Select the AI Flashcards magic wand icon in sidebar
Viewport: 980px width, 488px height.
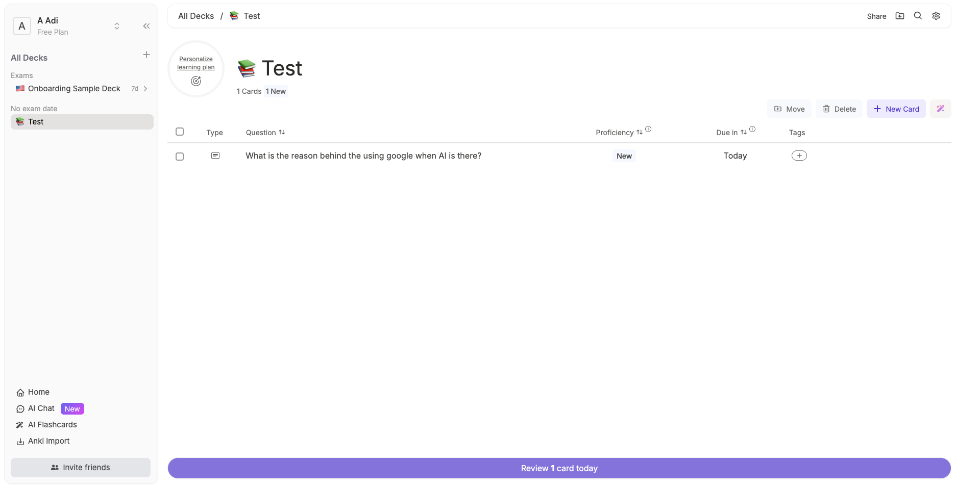(x=20, y=425)
